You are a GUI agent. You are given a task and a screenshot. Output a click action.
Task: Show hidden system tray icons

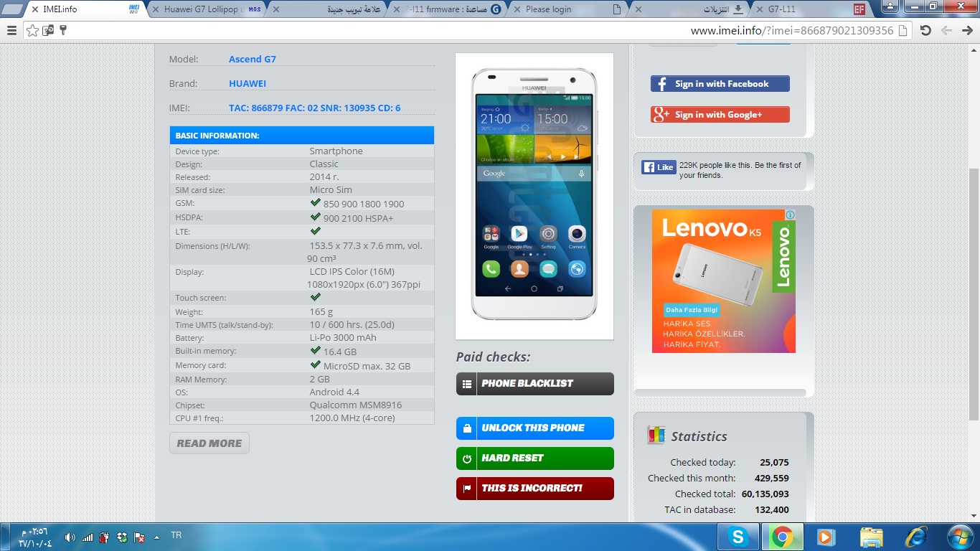(x=156, y=537)
